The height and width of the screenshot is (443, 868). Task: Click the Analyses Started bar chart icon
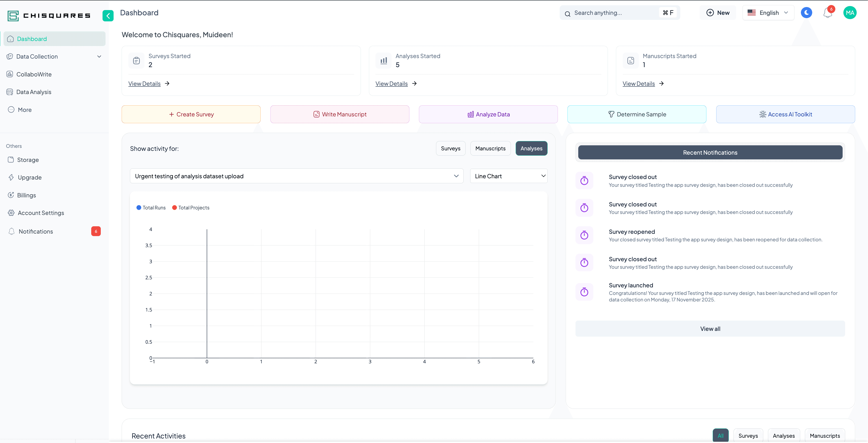(383, 61)
